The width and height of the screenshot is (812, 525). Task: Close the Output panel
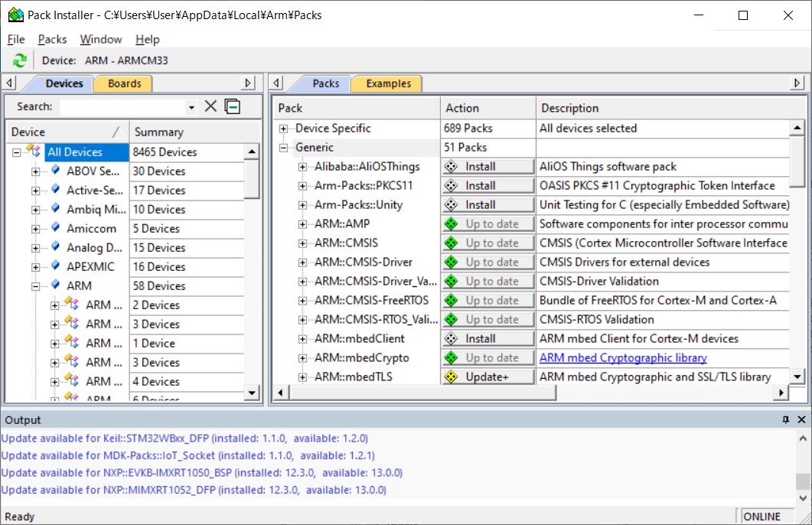point(801,419)
